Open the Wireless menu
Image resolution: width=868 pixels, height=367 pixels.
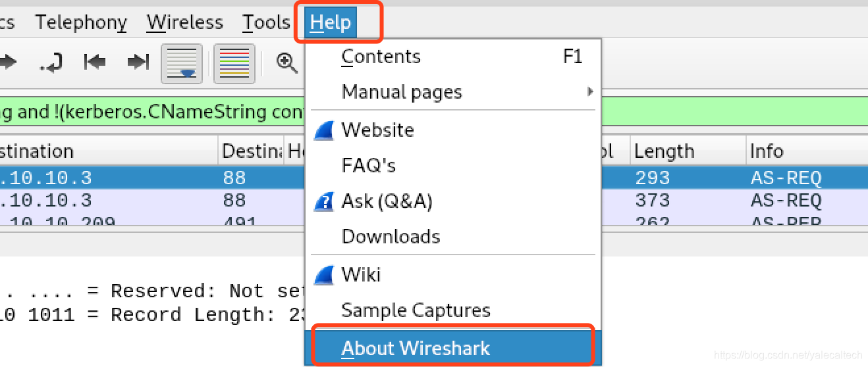coord(185,22)
